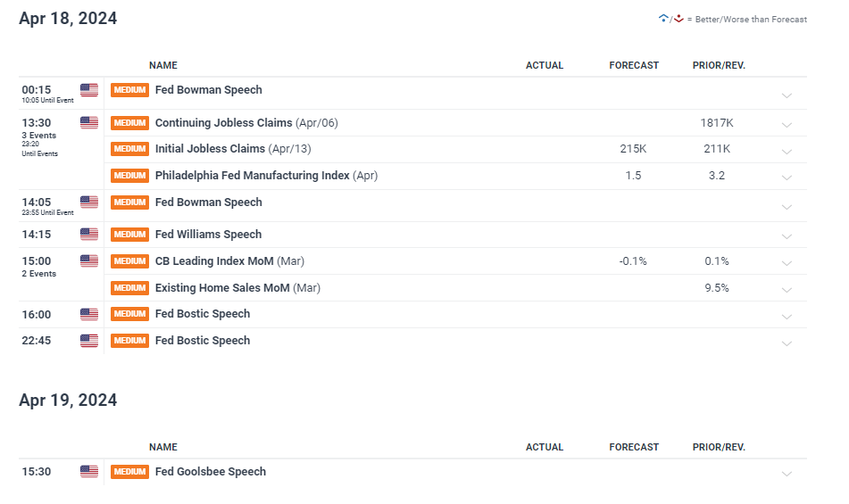The image size is (849, 504).
Task: Expand Fed Goolsbee Speech details chevron
Action: pos(787,474)
